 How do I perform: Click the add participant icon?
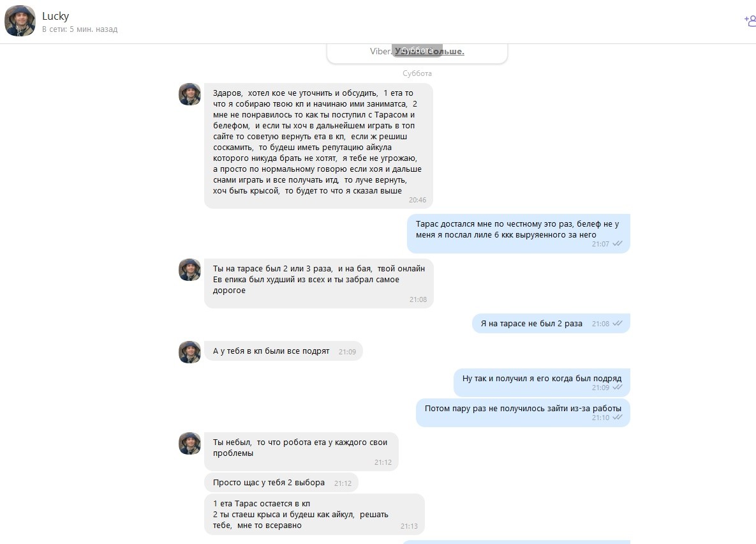749,20
